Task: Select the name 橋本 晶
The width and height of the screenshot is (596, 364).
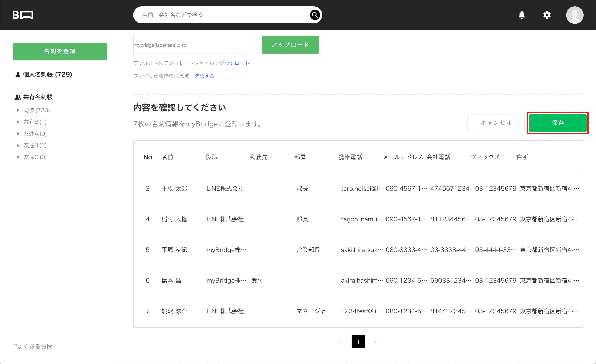Action: point(171,281)
